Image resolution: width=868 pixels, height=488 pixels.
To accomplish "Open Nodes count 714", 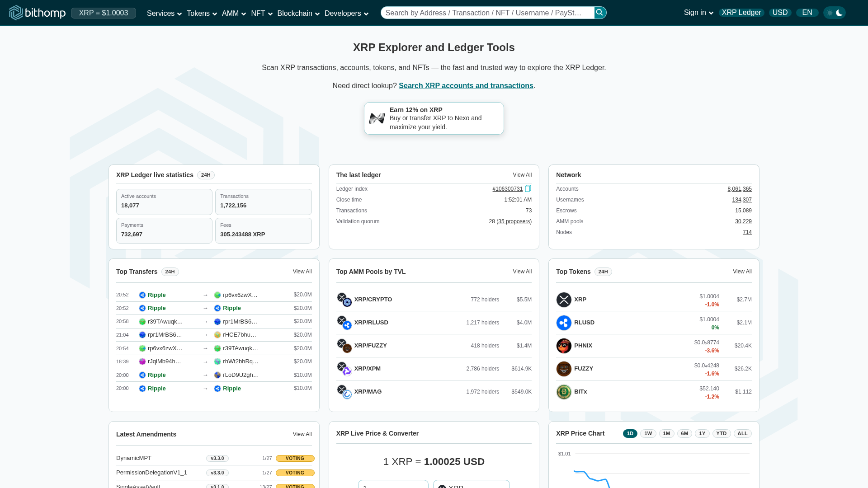I will pos(747,232).
